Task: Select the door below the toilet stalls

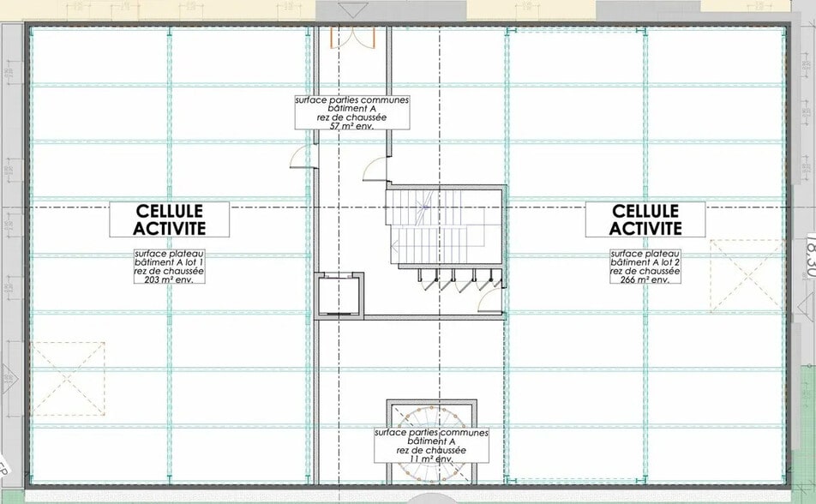Action: (489, 300)
